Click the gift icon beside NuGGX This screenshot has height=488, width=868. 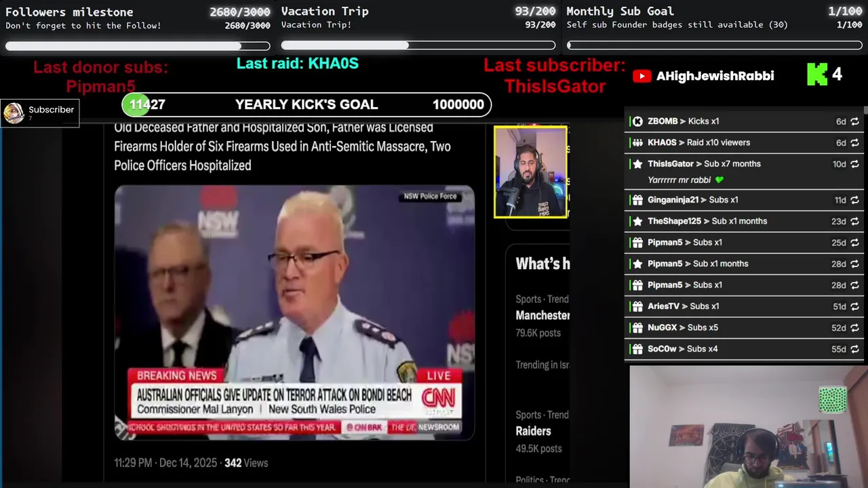(x=637, y=328)
